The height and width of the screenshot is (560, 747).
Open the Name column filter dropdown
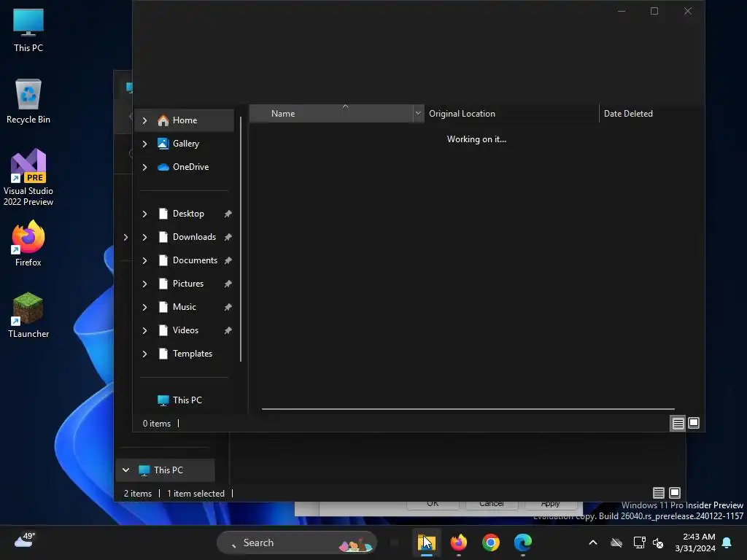click(418, 114)
